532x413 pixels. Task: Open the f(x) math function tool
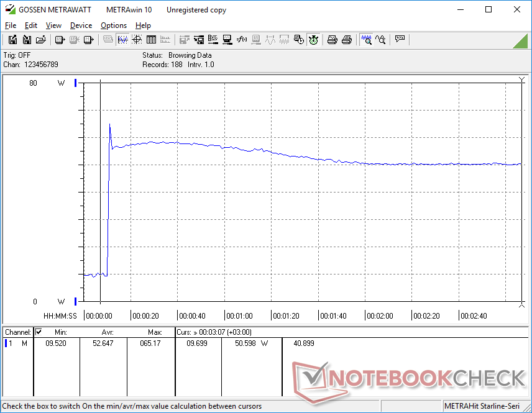tap(242, 40)
